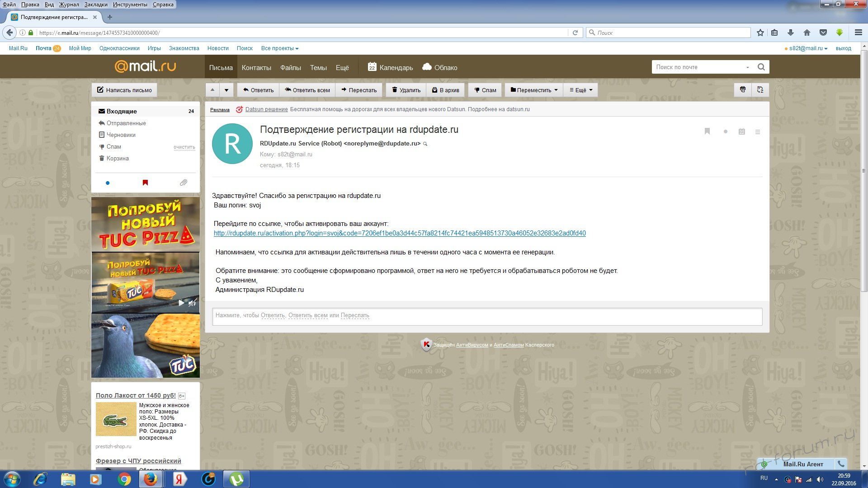Screen dimensions: 868x488
Task: Go to previous message with up arrow
Action: (212, 90)
